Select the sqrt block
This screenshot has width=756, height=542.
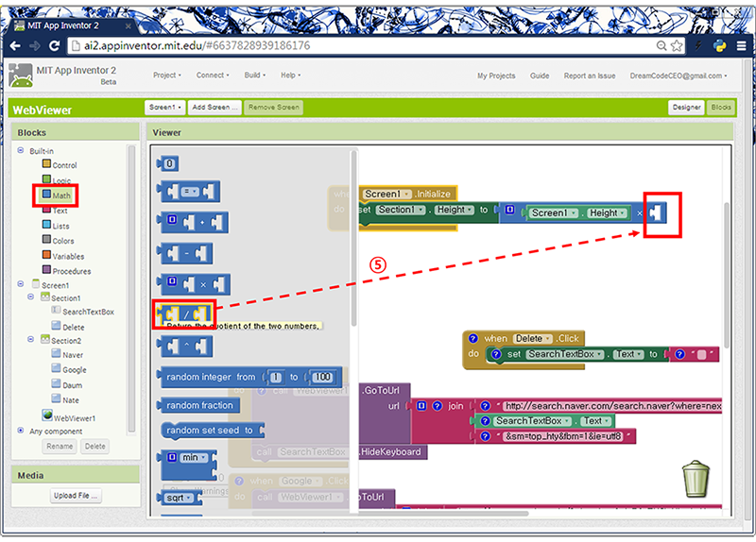179,498
